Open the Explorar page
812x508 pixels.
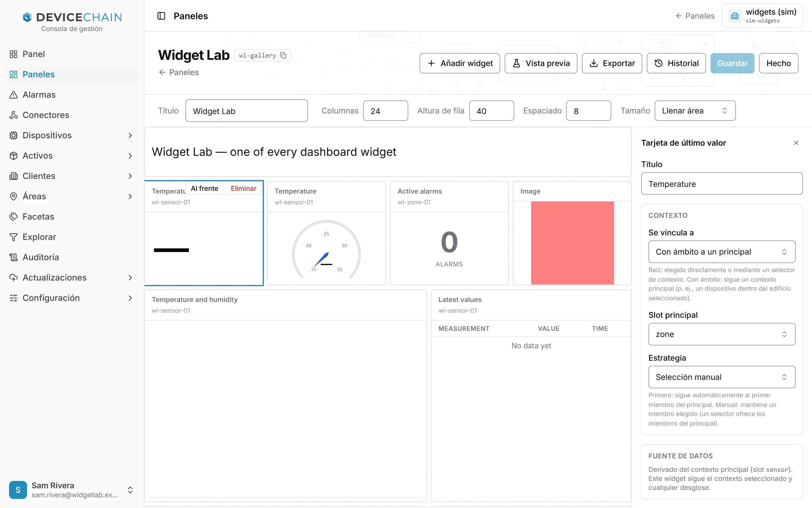pos(72,237)
